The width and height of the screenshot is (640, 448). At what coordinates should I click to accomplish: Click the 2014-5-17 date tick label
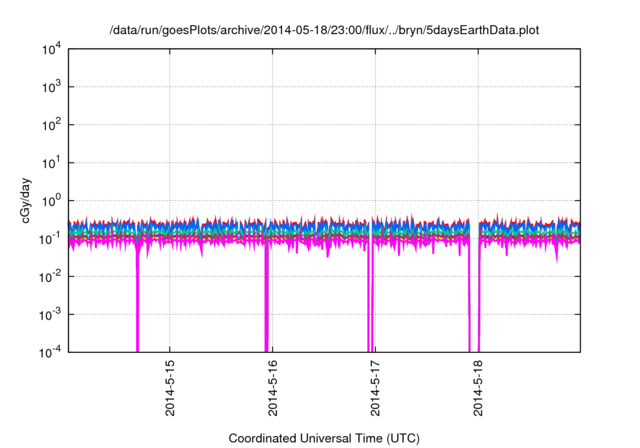pyautogui.click(x=375, y=388)
